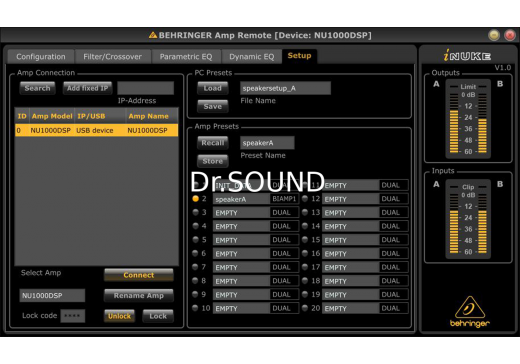Select preset slot 12 radio button
This screenshot has height=364, width=520.
coord(305,199)
